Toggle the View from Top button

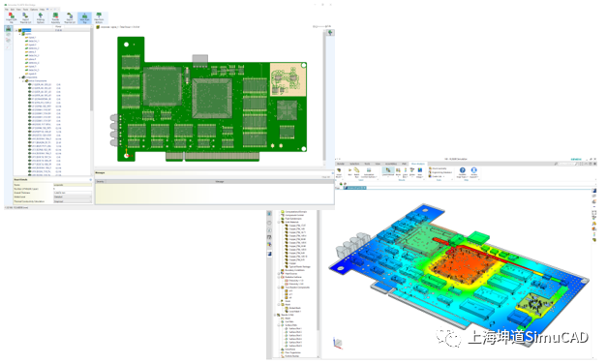point(84,17)
